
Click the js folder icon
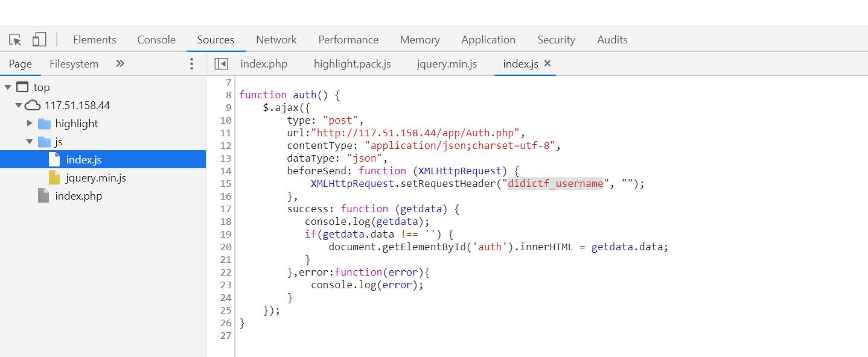tap(44, 142)
